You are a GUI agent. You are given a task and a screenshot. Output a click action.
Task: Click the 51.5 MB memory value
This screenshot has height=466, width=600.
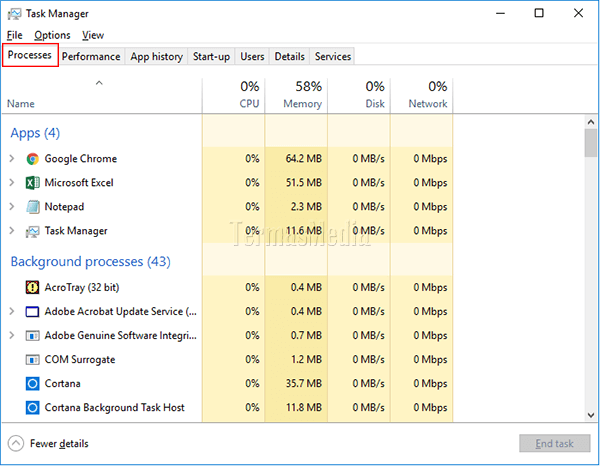pos(303,182)
